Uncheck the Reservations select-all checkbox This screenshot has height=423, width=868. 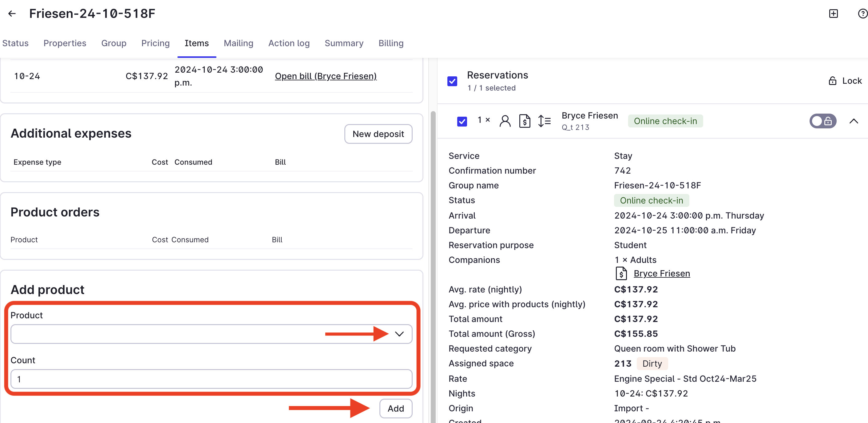pyautogui.click(x=452, y=81)
